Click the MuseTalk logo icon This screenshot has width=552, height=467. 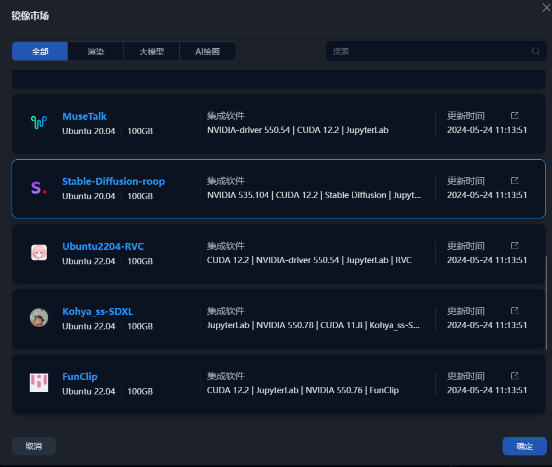39,122
